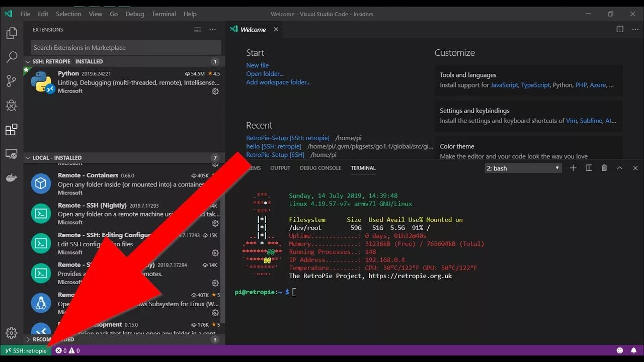The image size is (644, 362).
Task: Open the terminal selector dropdown 2: bash
Action: (x=523, y=168)
